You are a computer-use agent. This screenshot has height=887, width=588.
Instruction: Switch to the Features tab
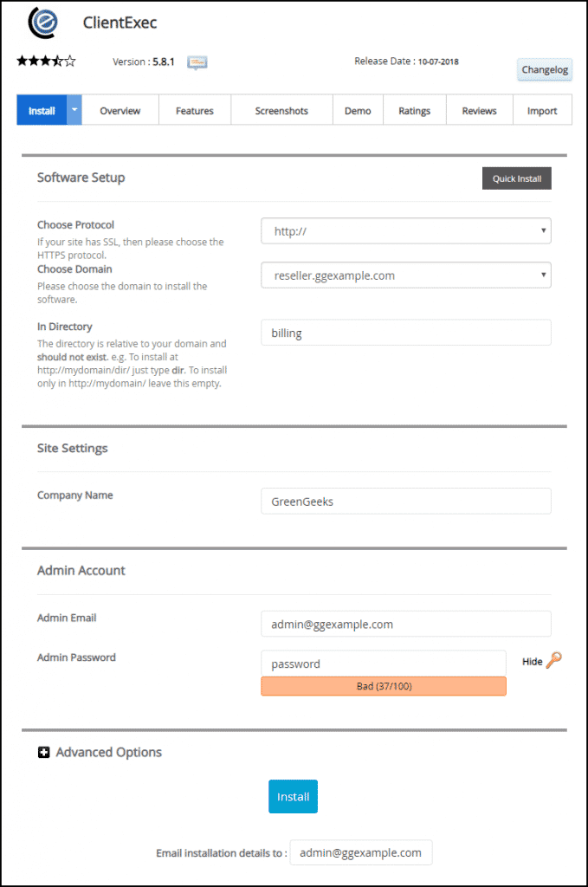tap(195, 111)
